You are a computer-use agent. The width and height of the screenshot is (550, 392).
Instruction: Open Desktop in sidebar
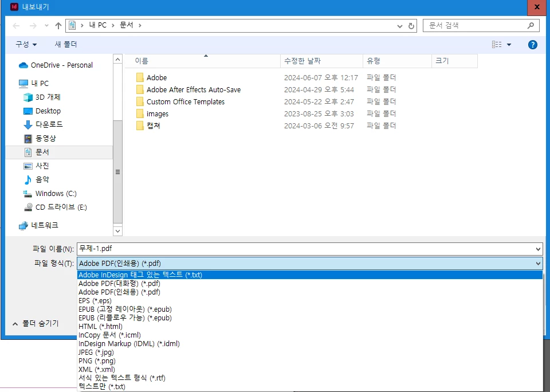(x=42, y=111)
